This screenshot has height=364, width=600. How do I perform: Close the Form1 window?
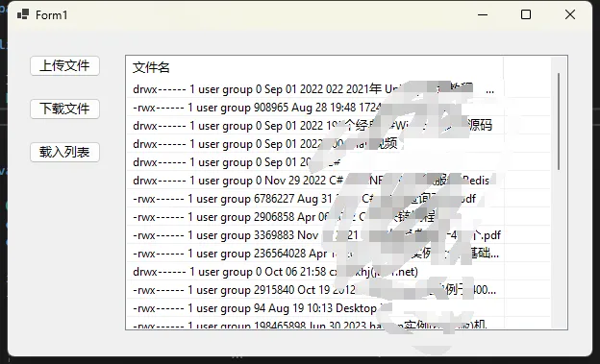tap(570, 15)
